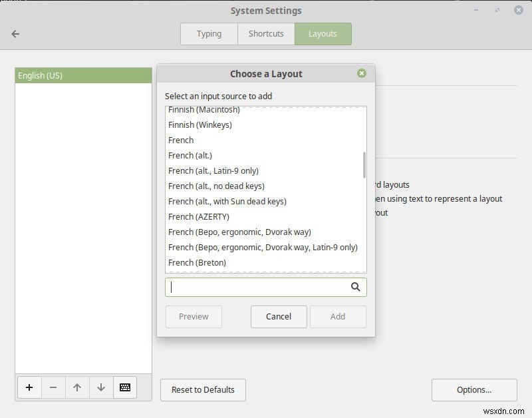Open the layout Options dialog
The image size is (532, 418).
click(x=473, y=390)
